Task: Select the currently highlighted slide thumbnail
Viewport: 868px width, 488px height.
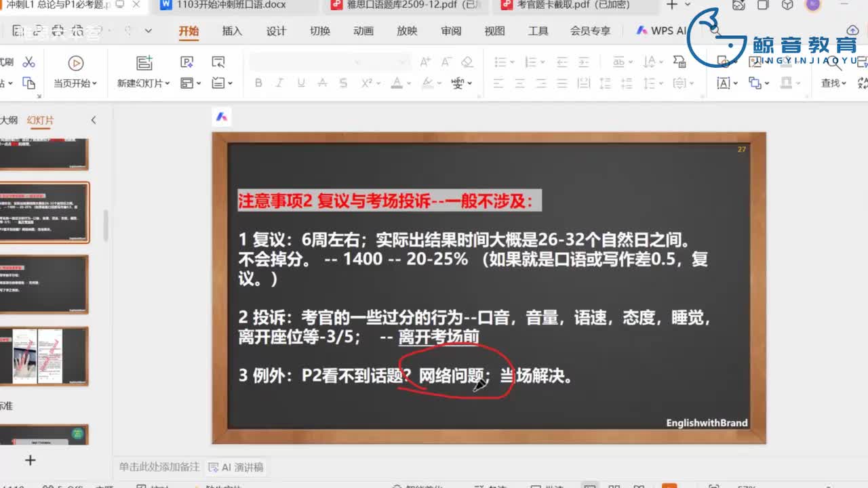Action: (44, 212)
